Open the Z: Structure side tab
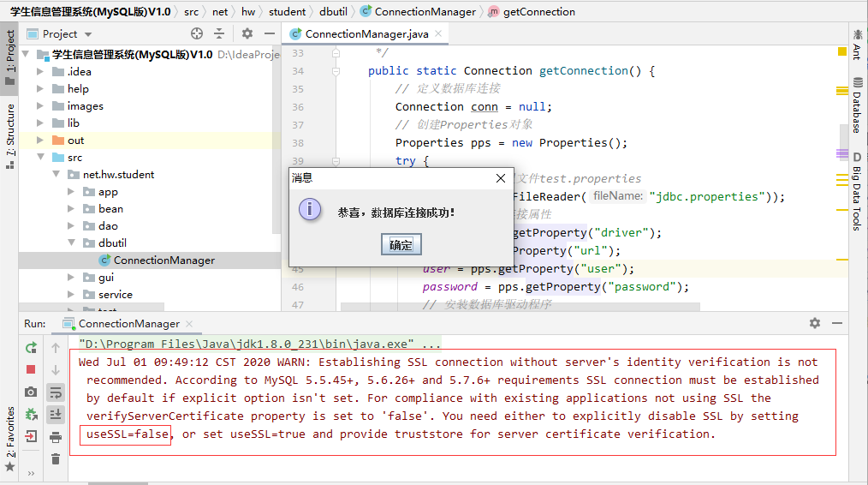Image resolution: width=868 pixels, height=485 pixels. tap(10, 136)
